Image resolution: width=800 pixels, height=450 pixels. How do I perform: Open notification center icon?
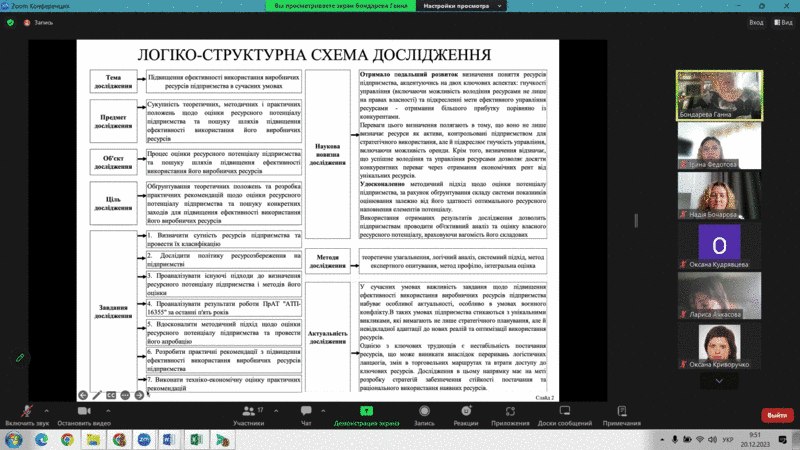782,439
